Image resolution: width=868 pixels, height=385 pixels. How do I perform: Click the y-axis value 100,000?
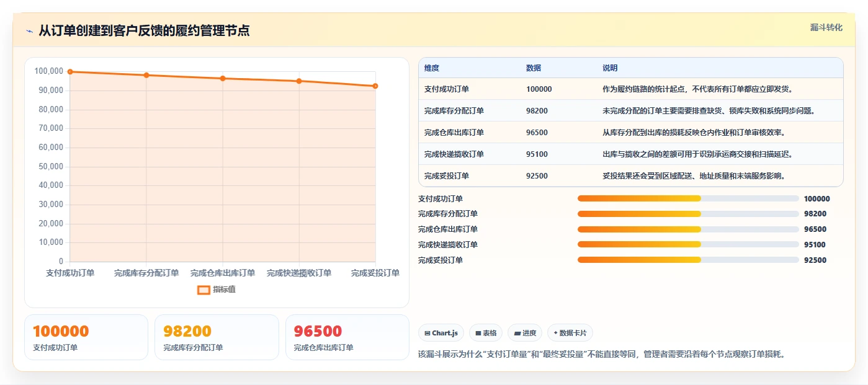pos(49,71)
